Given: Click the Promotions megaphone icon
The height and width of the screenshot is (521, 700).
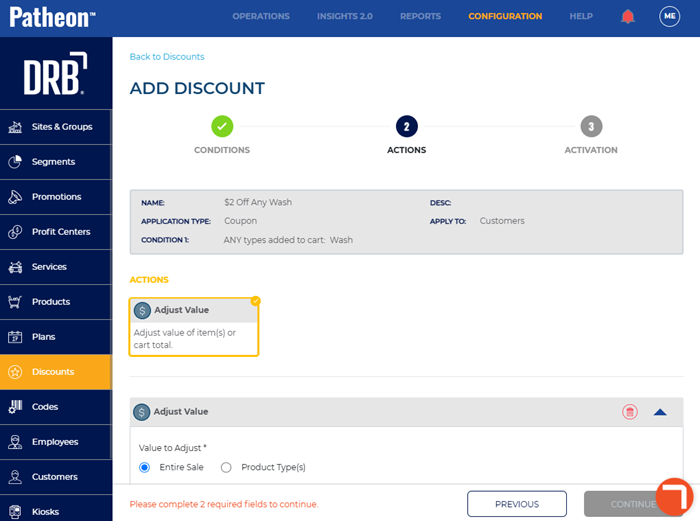Looking at the screenshot, I should point(15,196).
